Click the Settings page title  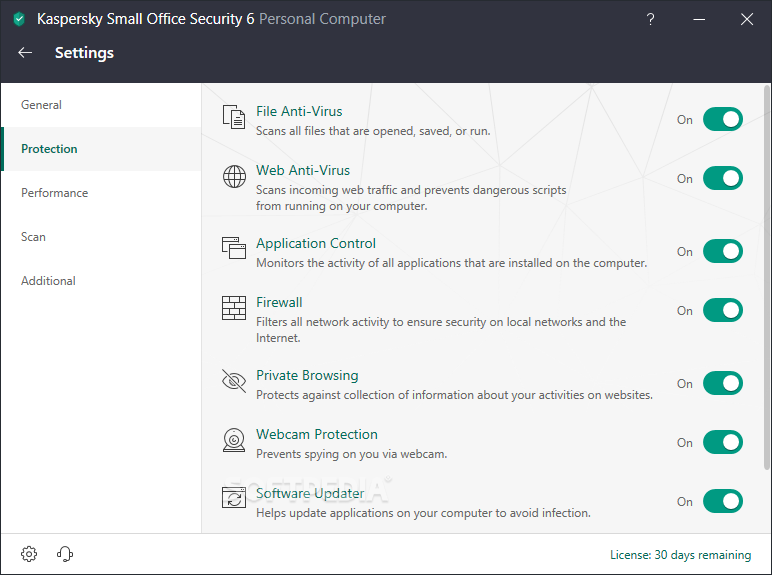pos(84,53)
